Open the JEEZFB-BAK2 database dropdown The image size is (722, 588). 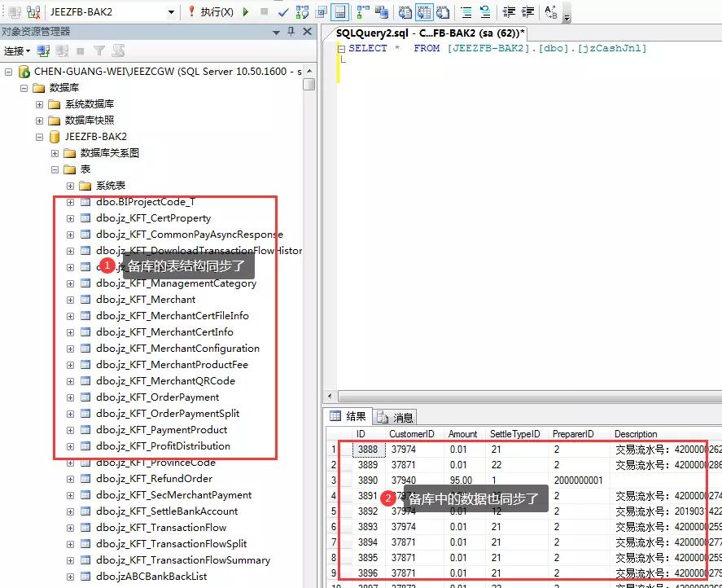171,12
